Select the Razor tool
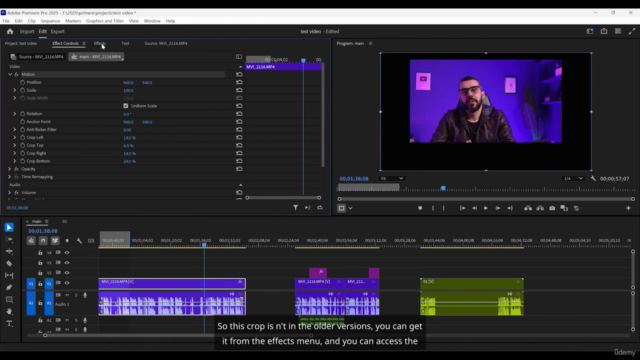The height and width of the screenshot is (360, 640). 9,263
